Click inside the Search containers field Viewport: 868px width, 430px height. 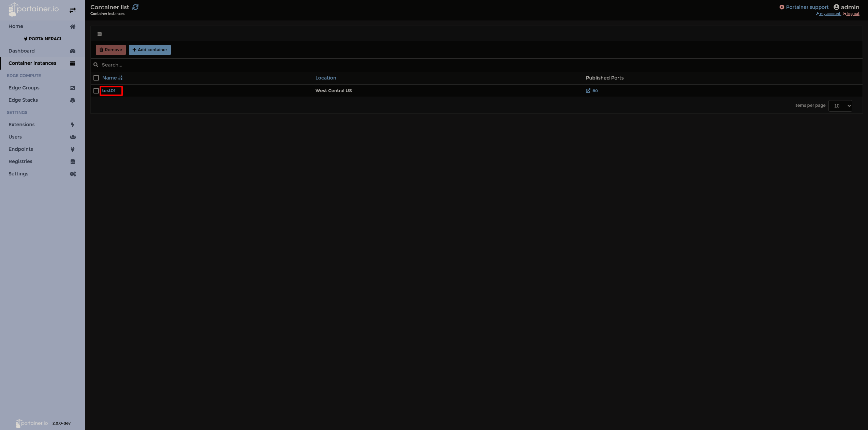pyautogui.click(x=239, y=65)
